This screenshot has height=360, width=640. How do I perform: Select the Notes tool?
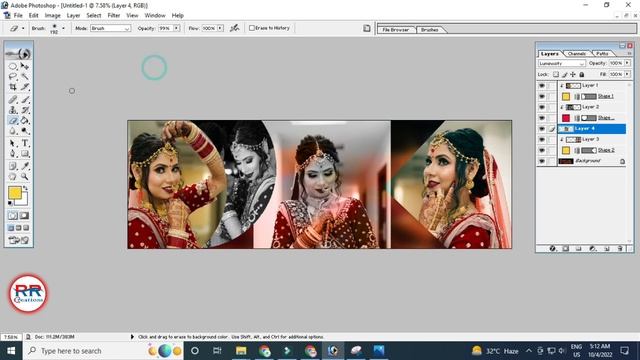[13, 166]
